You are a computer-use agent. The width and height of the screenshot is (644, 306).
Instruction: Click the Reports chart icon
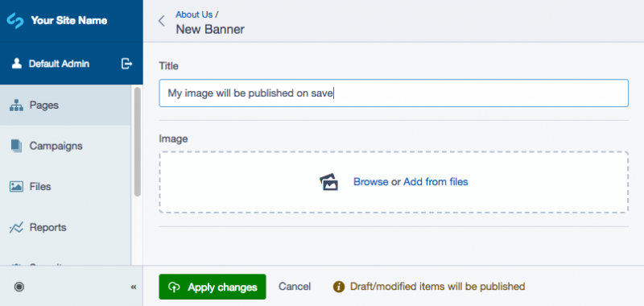pyautogui.click(x=16, y=228)
